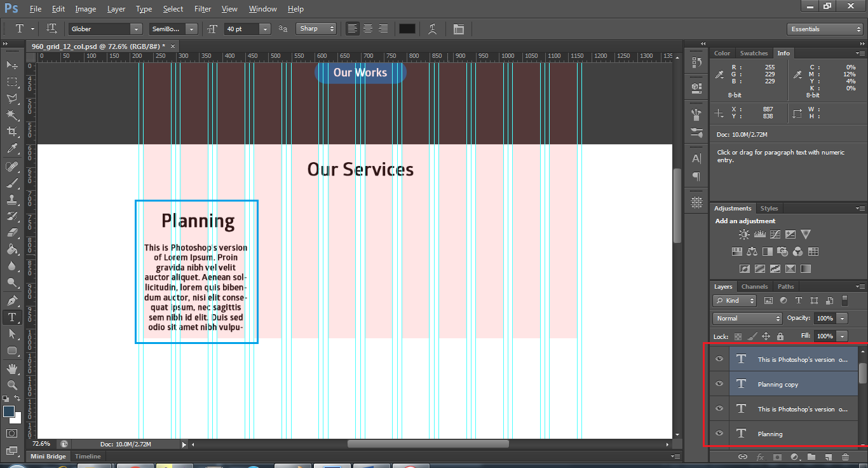Click the Essentials workspace selector

(824, 29)
